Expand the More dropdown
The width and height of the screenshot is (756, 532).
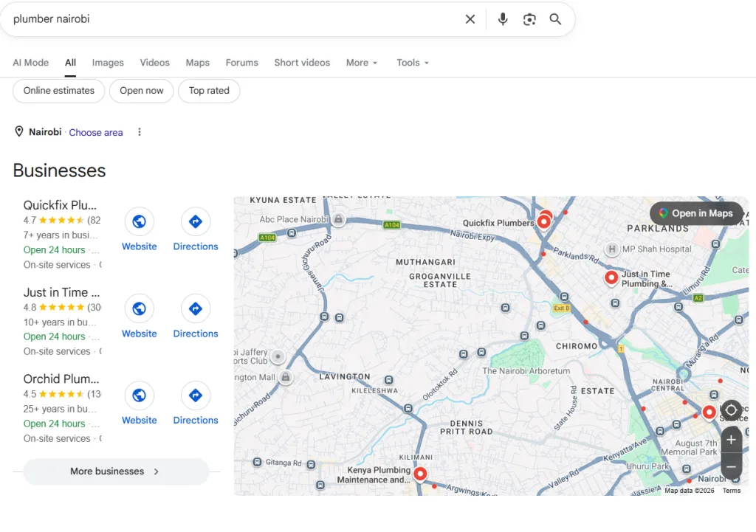pyautogui.click(x=362, y=63)
